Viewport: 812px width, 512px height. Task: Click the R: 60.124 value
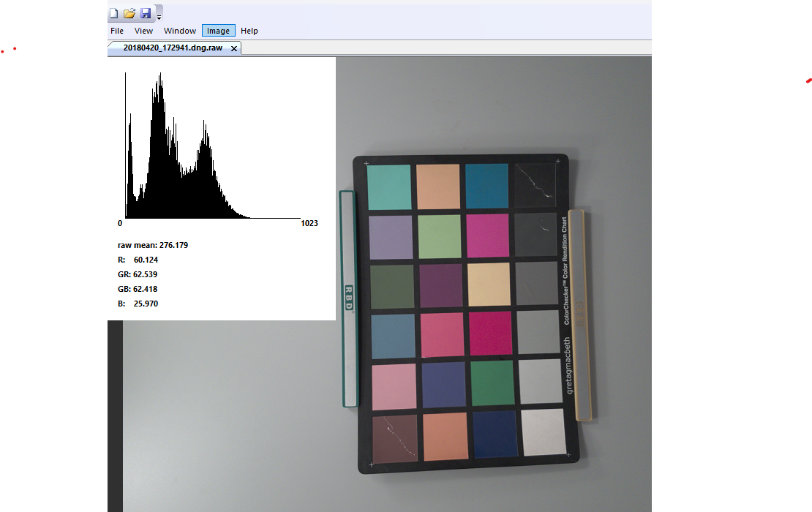pos(138,260)
